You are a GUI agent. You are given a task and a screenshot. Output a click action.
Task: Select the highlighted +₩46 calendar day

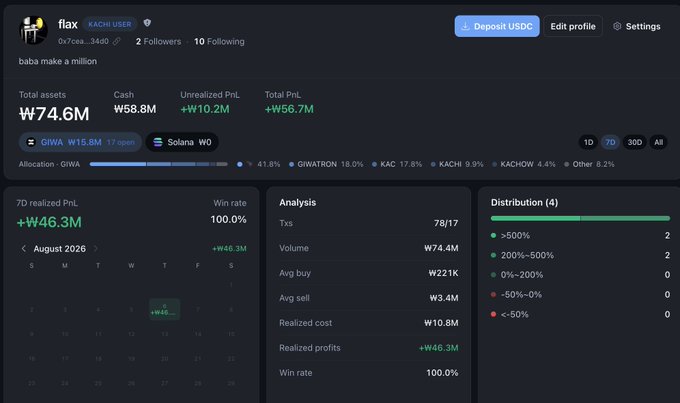click(x=164, y=310)
